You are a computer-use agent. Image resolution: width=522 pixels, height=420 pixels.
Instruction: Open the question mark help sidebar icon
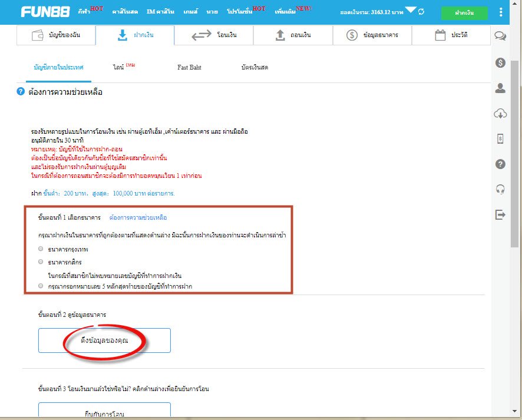click(500, 164)
